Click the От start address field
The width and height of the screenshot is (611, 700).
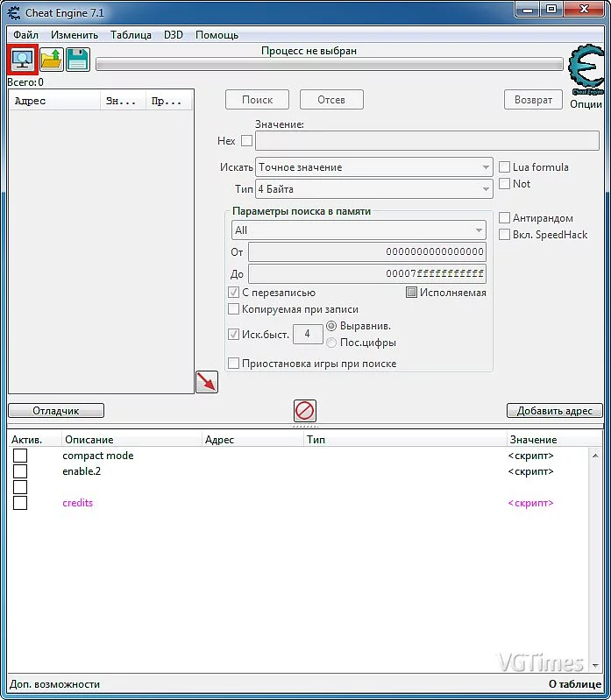367,251
